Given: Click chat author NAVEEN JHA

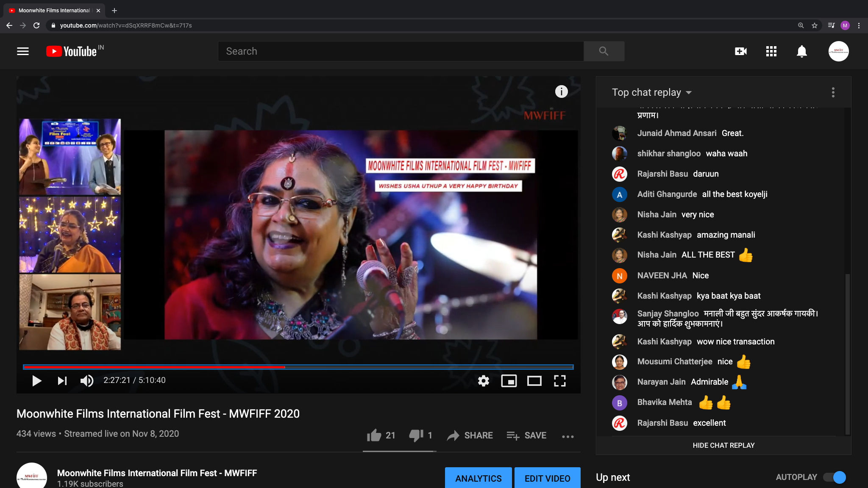Looking at the screenshot, I should tap(662, 275).
